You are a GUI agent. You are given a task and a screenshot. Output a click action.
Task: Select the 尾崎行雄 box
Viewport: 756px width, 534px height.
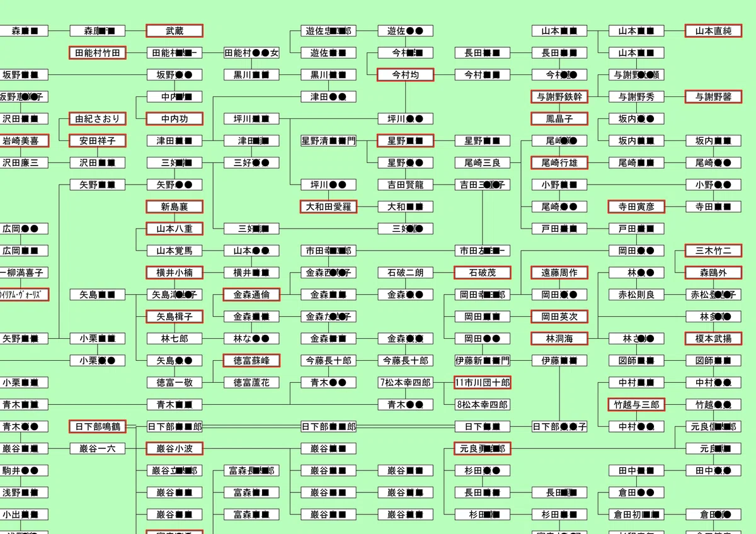tap(559, 162)
